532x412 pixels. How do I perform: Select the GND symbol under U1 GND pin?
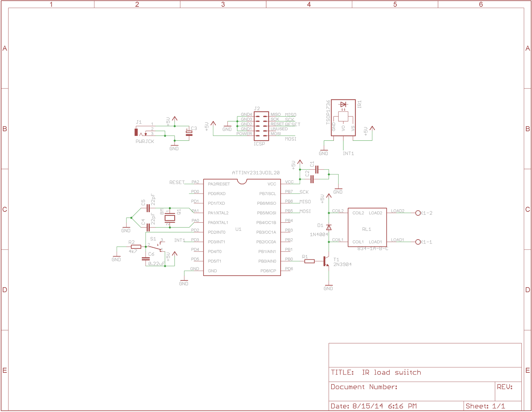184,282
